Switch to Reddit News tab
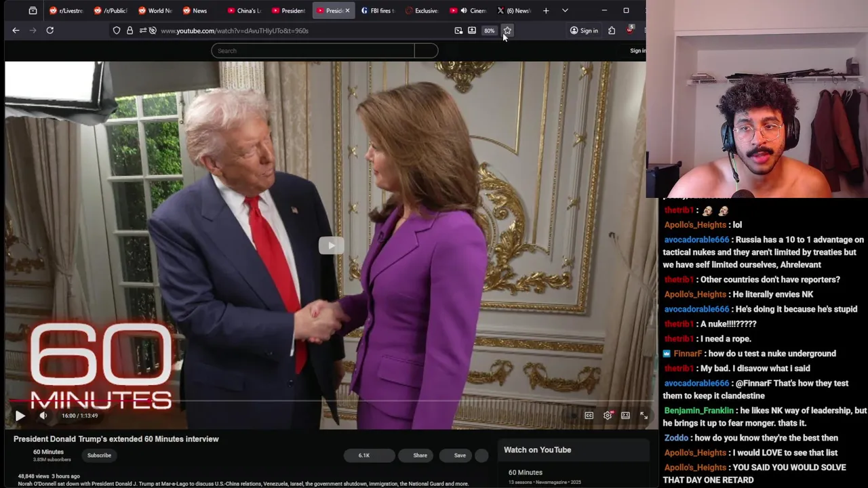 click(x=200, y=11)
